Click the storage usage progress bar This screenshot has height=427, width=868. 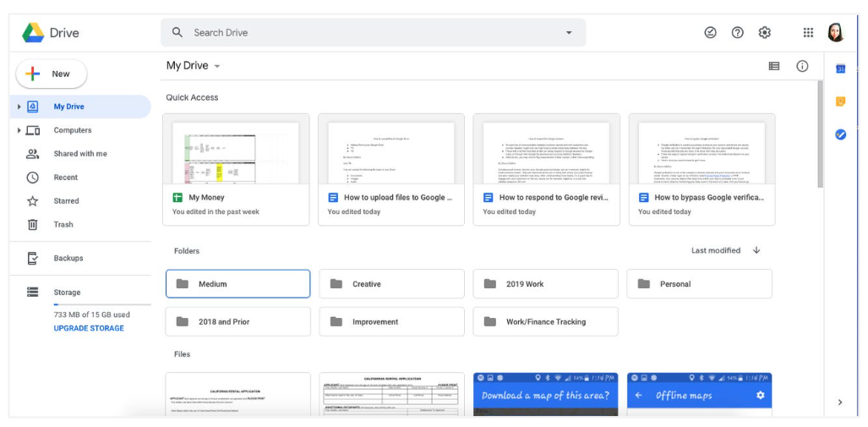coord(102,304)
